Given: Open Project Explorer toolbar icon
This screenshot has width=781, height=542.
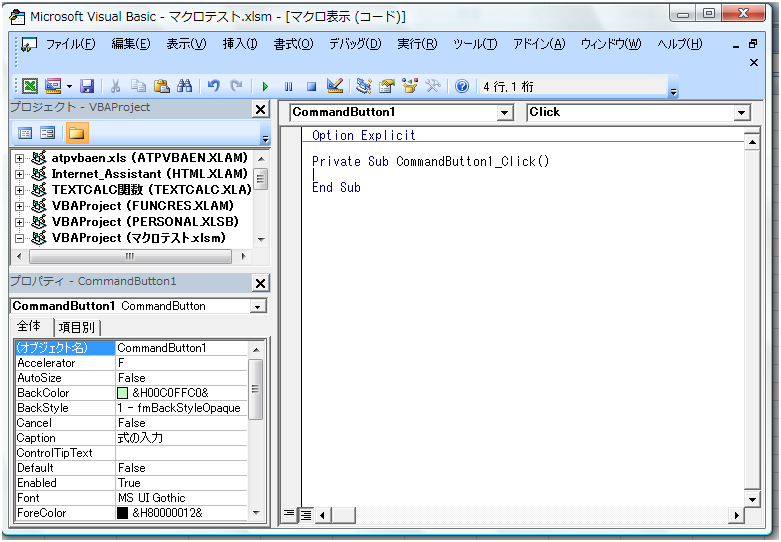Looking at the screenshot, I should 364,86.
